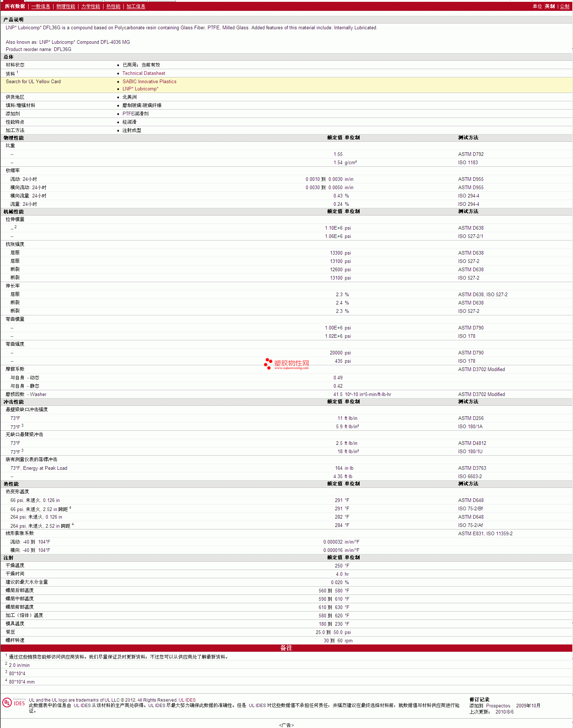The width and height of the screenshot is (573, 728).
Task: Switch to the 热性能 tab
Action: pos(113,7)
